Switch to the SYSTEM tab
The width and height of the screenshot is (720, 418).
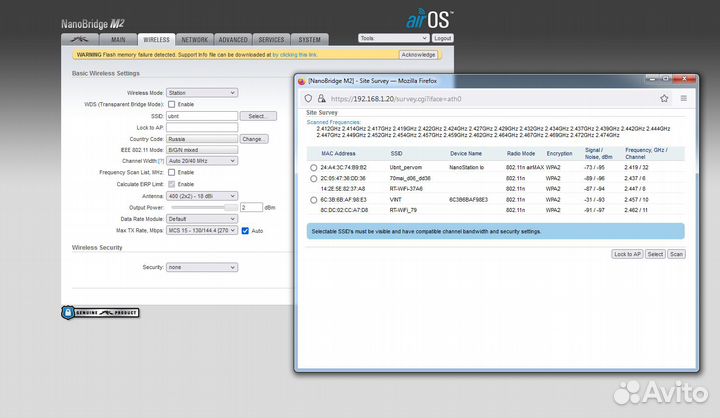pos(309,40)
